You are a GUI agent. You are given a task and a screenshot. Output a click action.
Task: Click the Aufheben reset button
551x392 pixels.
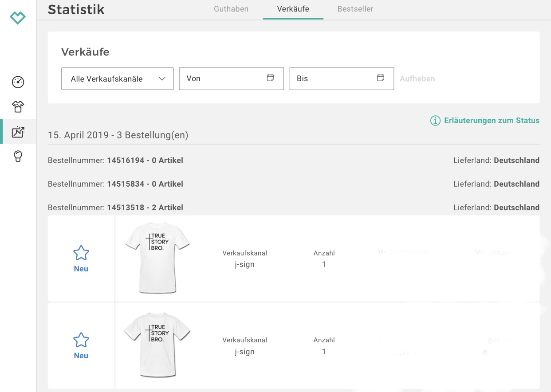coord(417,78)
